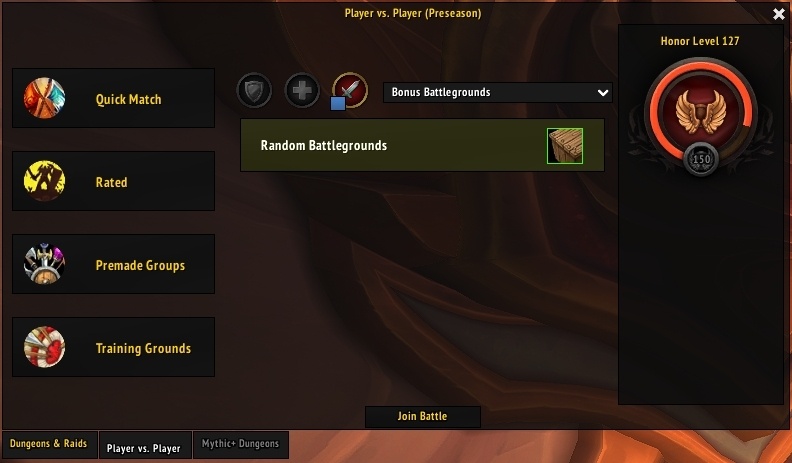
Task: Click the Join Battle button
Action: tap(422, 417)
